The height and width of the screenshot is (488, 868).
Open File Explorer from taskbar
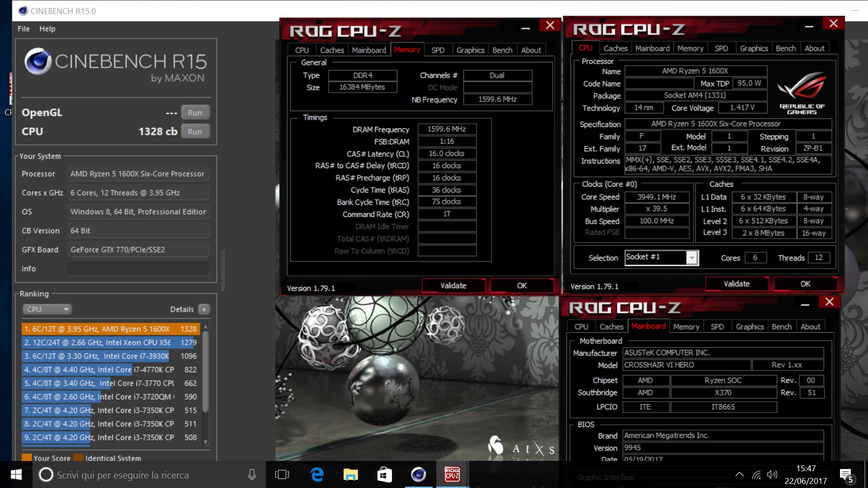(x=350, y=474)
